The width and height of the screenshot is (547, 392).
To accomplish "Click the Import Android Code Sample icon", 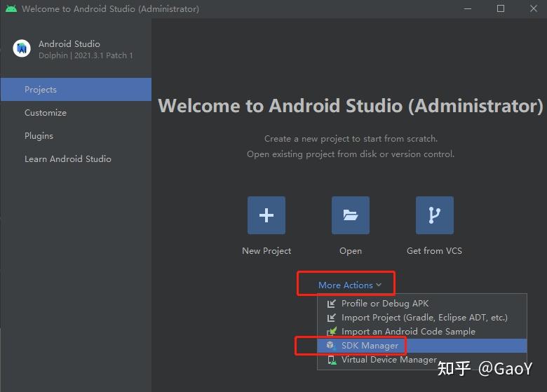I will coord(332,331).
